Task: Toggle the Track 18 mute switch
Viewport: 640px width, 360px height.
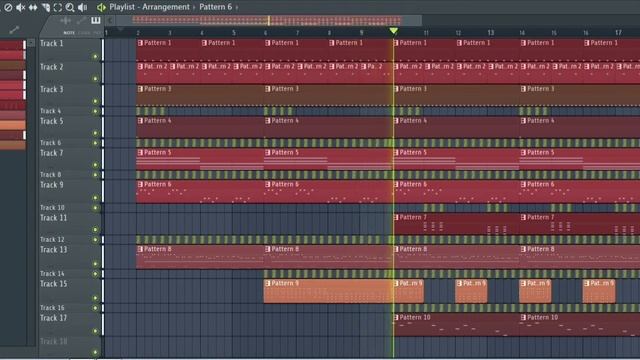Action: [95, 352]
